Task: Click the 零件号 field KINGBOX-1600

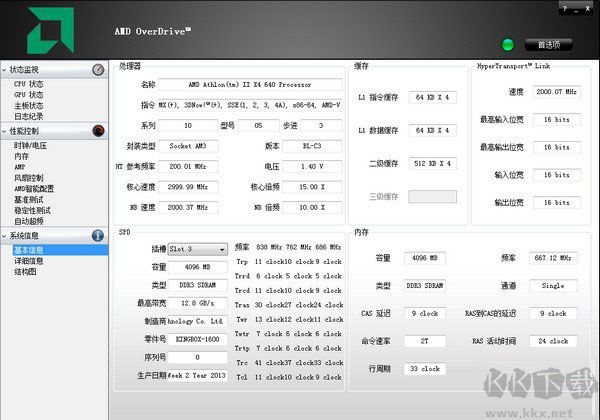Action: [197, 339]
